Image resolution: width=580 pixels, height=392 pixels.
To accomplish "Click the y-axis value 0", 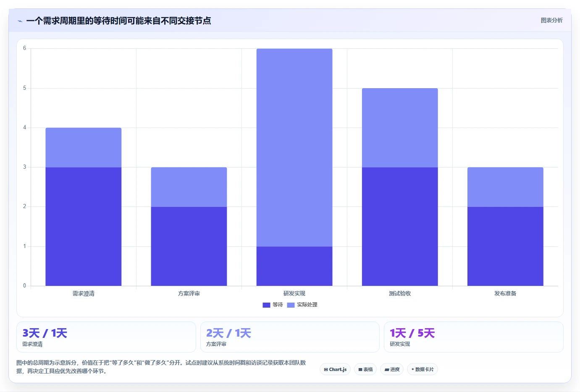I will point(24,286).
